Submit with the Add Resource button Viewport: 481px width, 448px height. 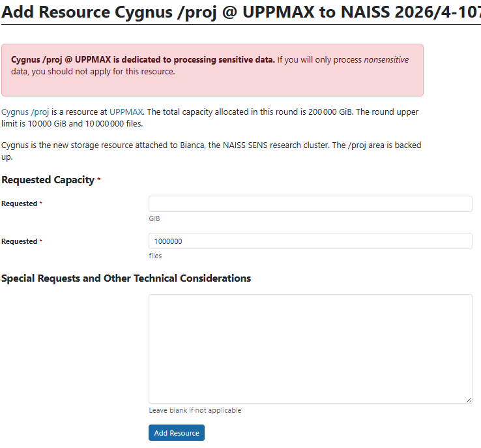click(177, 432)
